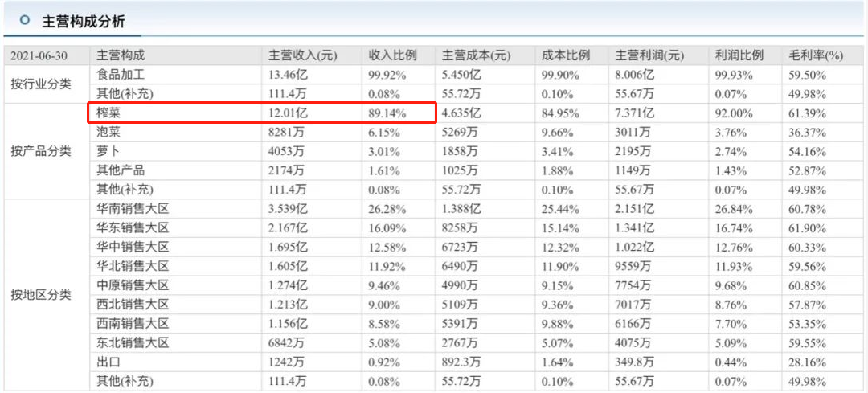Click the 2021-06-30 date header cell
868x393 pixels.
[x=35, y=56]
